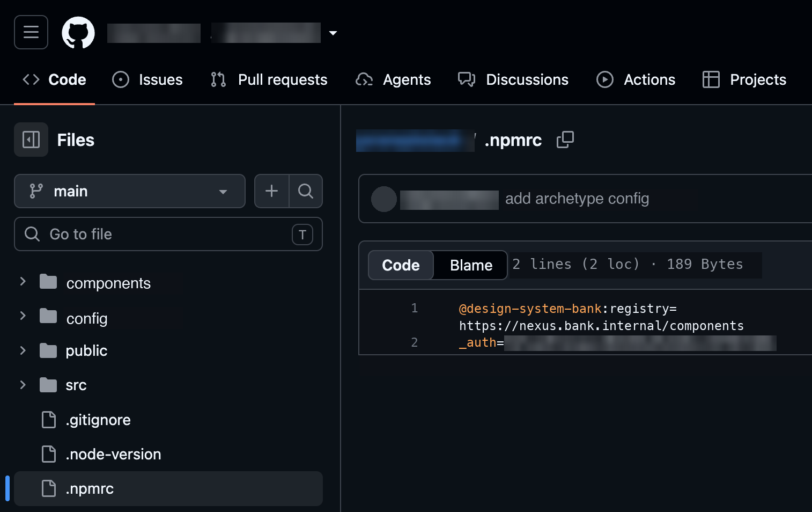This screenshot has height=512, width=812.
Task: Go to GitHub homepage via Octocat logo
Action: (78, 33)
